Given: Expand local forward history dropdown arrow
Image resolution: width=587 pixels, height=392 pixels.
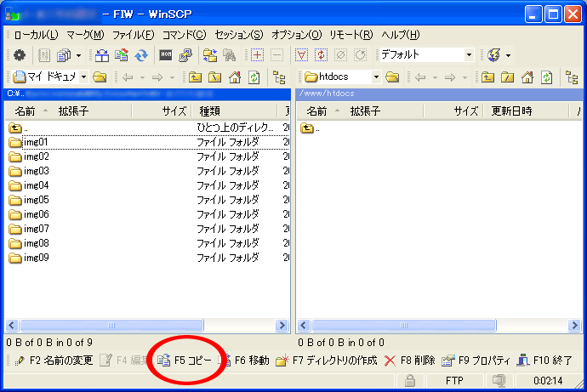Looking at the screenshot, I should (172, 77).
